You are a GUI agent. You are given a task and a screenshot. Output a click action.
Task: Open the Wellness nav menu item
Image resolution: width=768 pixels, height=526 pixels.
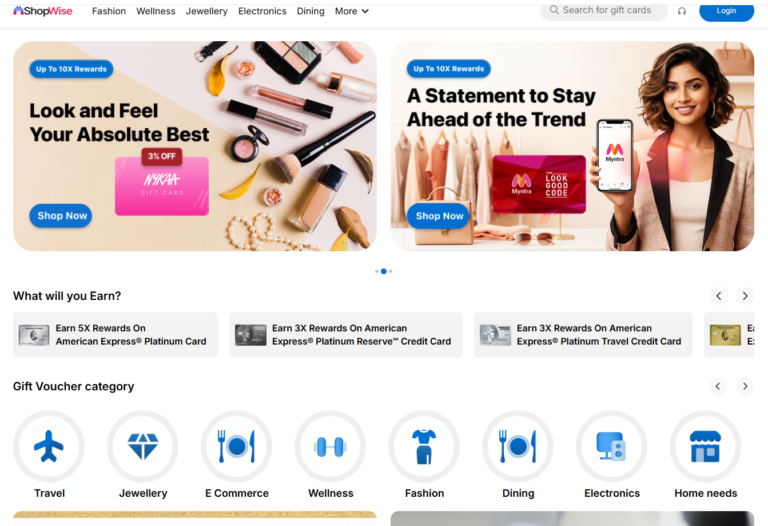pyautogui.click(x=156, y=11)
